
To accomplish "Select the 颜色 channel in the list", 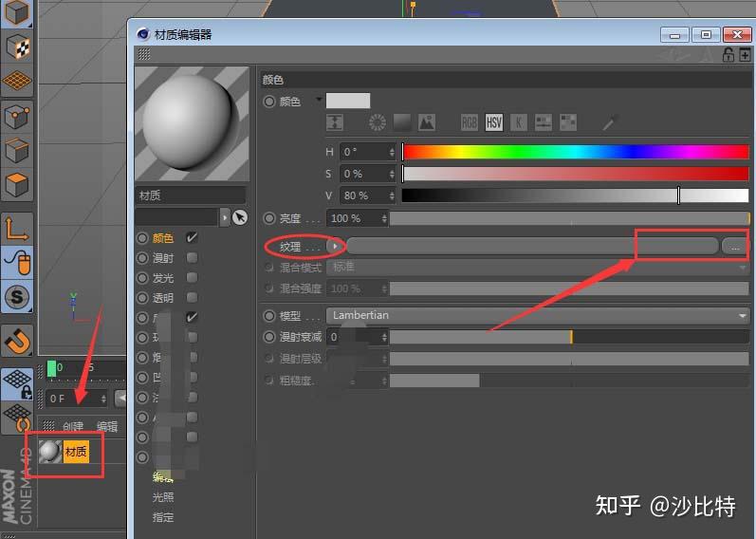I will 162,238.
